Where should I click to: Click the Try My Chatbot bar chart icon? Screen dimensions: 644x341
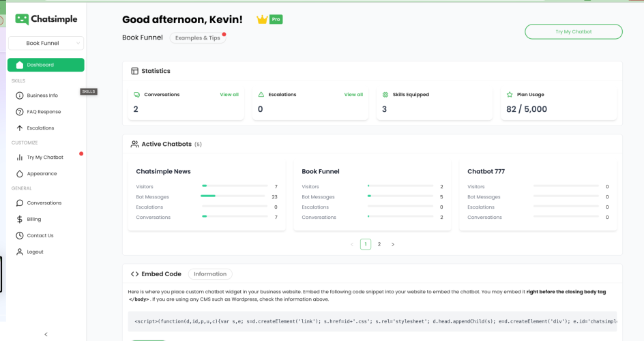coord(19,157)
